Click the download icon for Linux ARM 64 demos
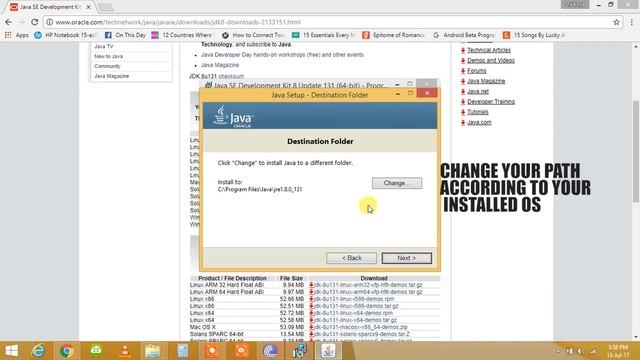 (311, 292)
